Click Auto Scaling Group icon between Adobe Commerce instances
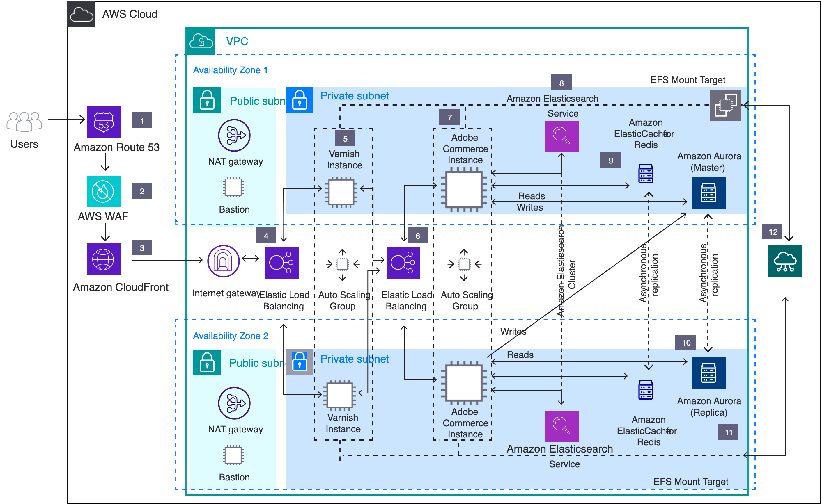The width and height of the screenshot is (822, 504). [x=464, y=264]
